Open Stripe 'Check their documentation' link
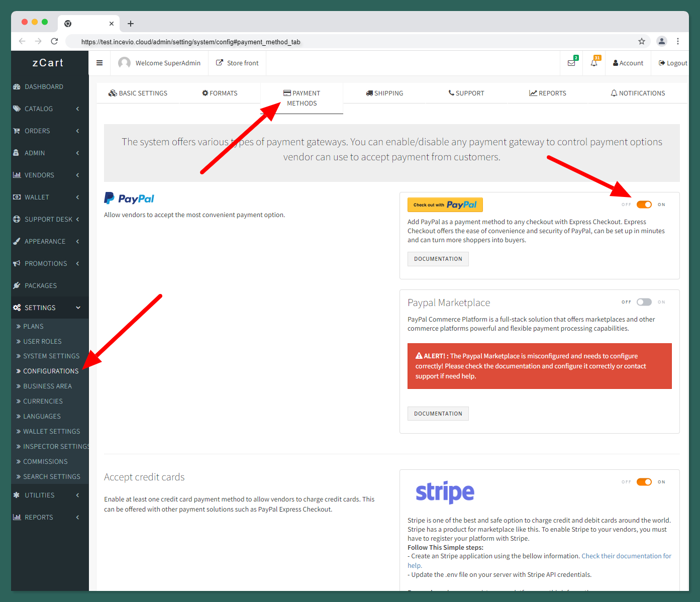Image resolution: width=700 pixels, height=602 pixels. [626, 556]
